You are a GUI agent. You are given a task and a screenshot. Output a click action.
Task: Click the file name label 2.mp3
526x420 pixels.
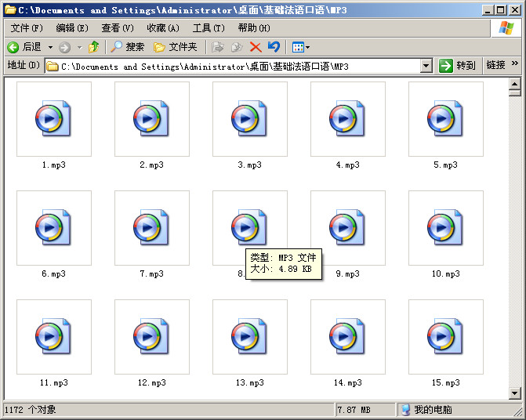click(x=151, y=165)
